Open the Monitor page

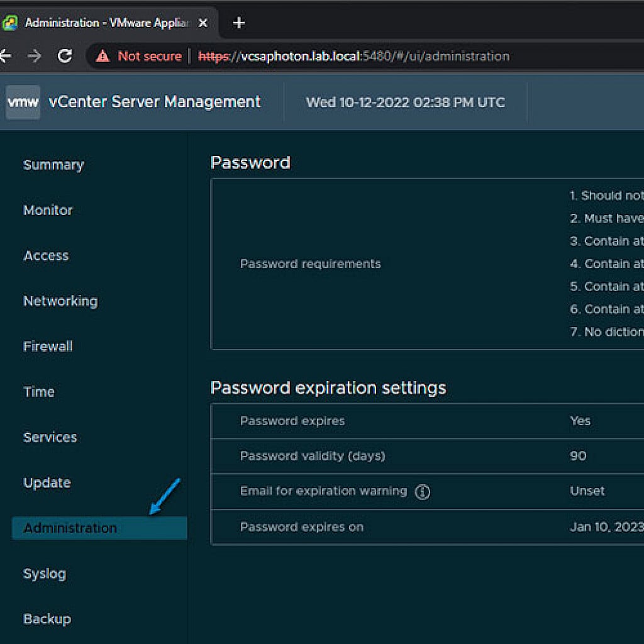(x=48, y=210)
